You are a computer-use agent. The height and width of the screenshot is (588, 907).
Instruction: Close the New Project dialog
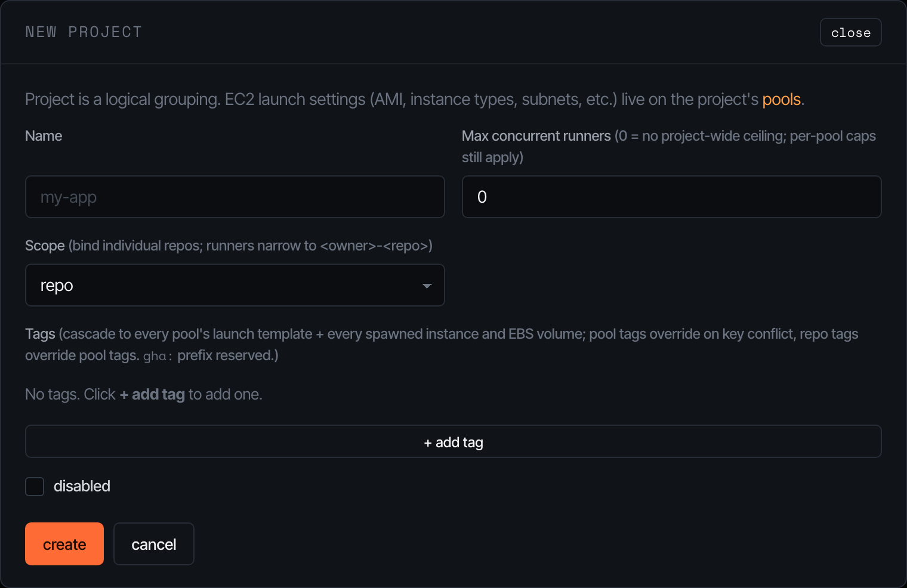(850, 32)
